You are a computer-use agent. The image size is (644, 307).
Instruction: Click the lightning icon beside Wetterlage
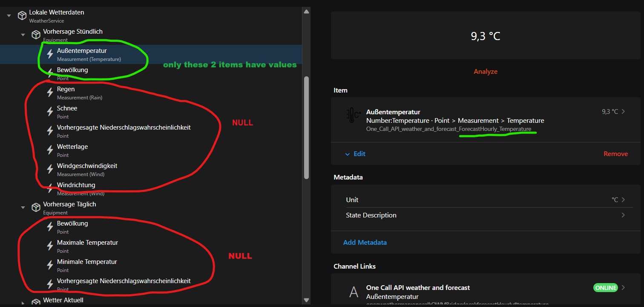tap(50, 150)
